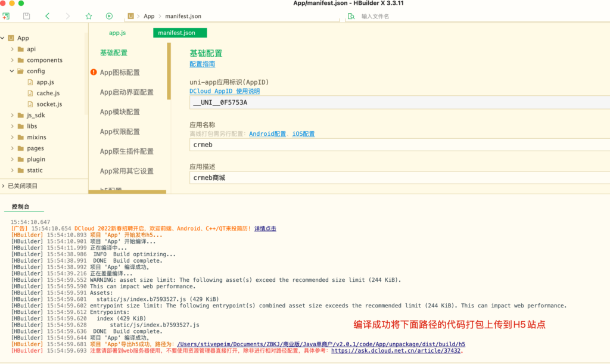The width and height of the screenshot is (610, 364).
Task: Expand the api folder chevron
Action: 12,49
